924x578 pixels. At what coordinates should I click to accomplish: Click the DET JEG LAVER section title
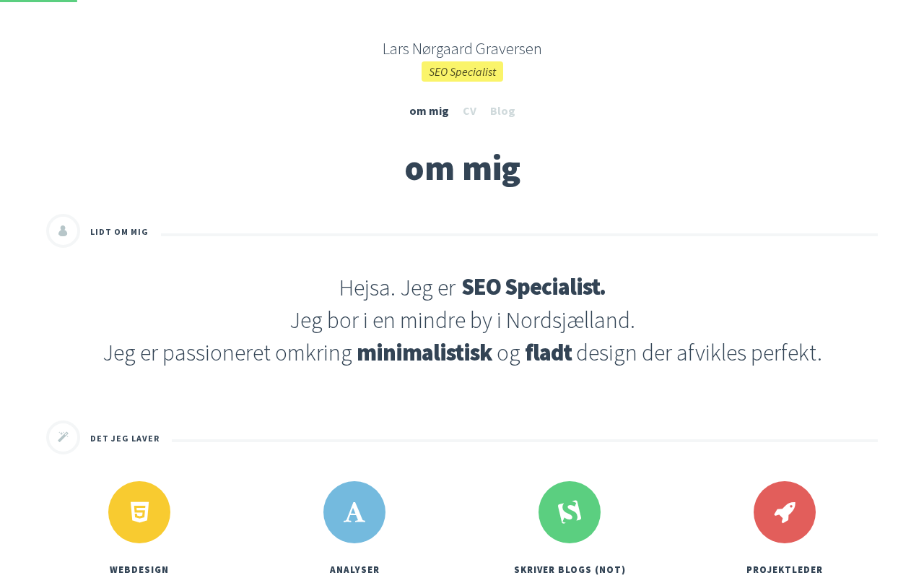point(125,439)
